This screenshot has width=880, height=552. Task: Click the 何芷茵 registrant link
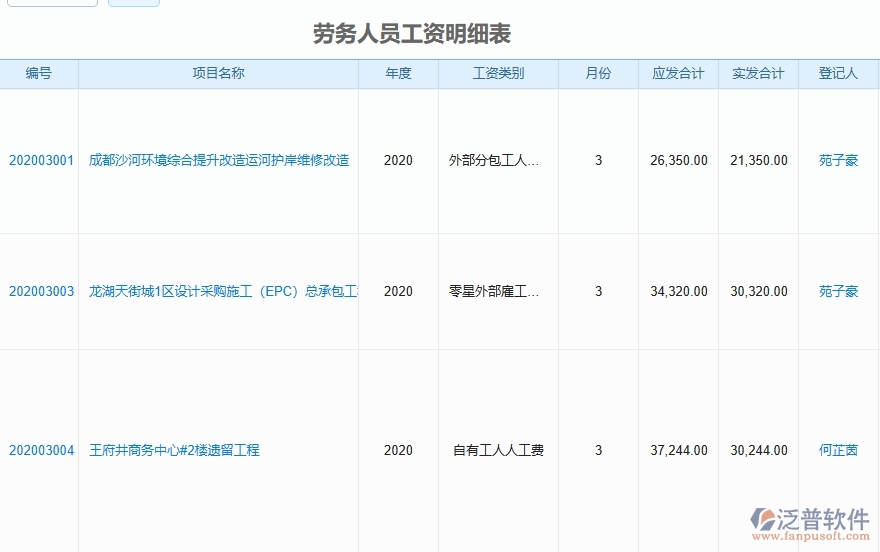pos(838,450)
